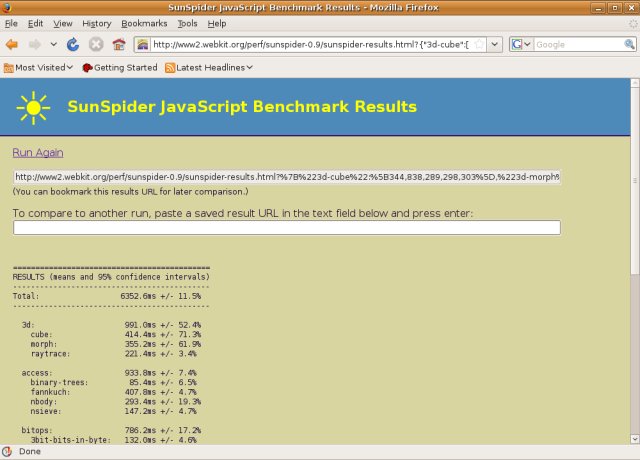The width and height of the screenshot is (640, 460).
Task: Click the Done status text
Action: tap(30, 452)
